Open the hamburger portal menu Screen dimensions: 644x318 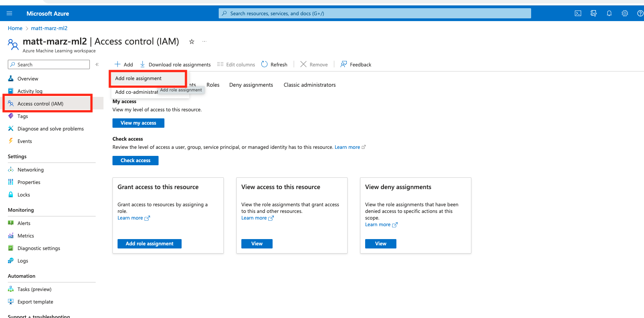point(9,13)
